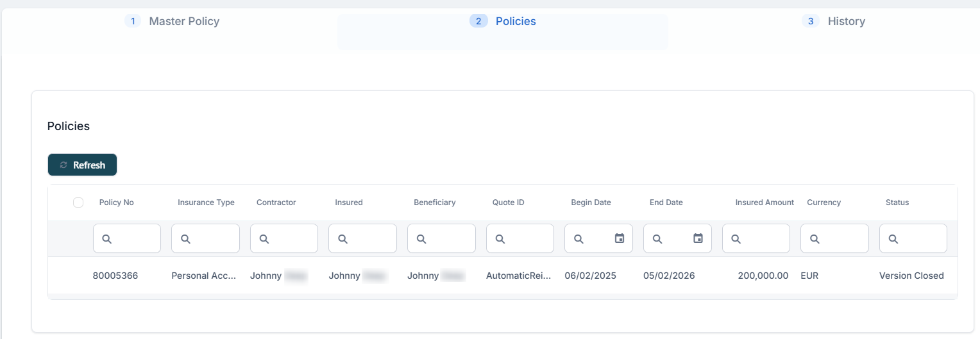Image resolution: width=980 pixels, height=339 pixels.
Task: Open policy number 80005366 row
Action: [x=115, y=276]
